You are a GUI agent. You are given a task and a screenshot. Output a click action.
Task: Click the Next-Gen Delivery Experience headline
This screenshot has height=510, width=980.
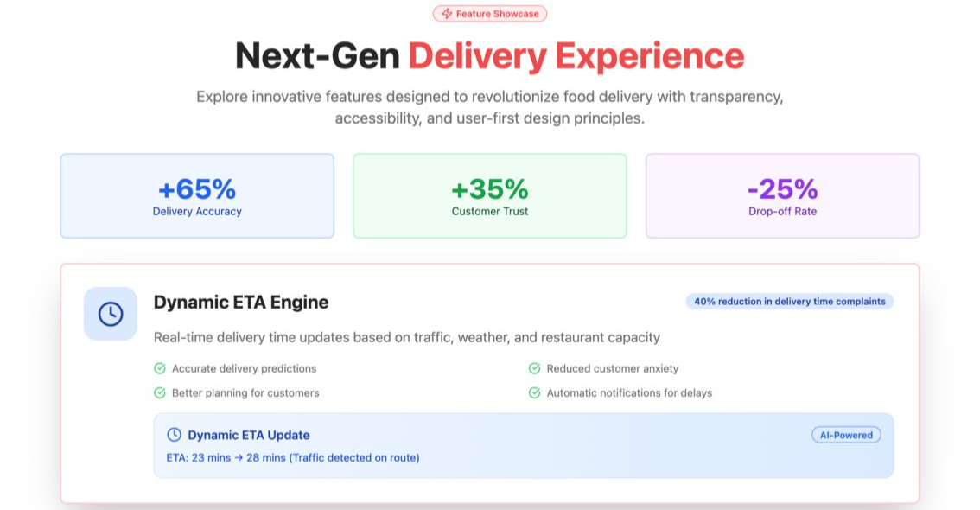[x=490, y=56]
